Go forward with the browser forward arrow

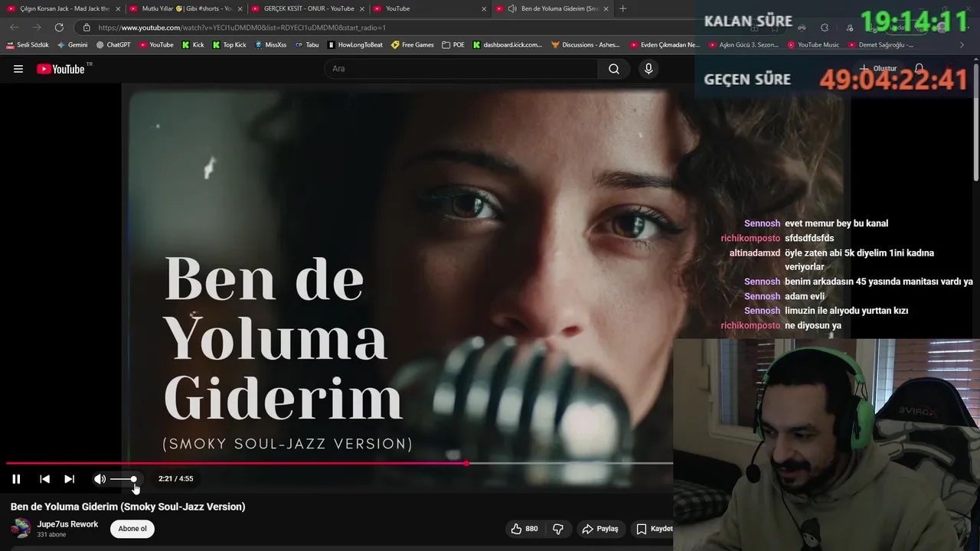click(37, 28)
